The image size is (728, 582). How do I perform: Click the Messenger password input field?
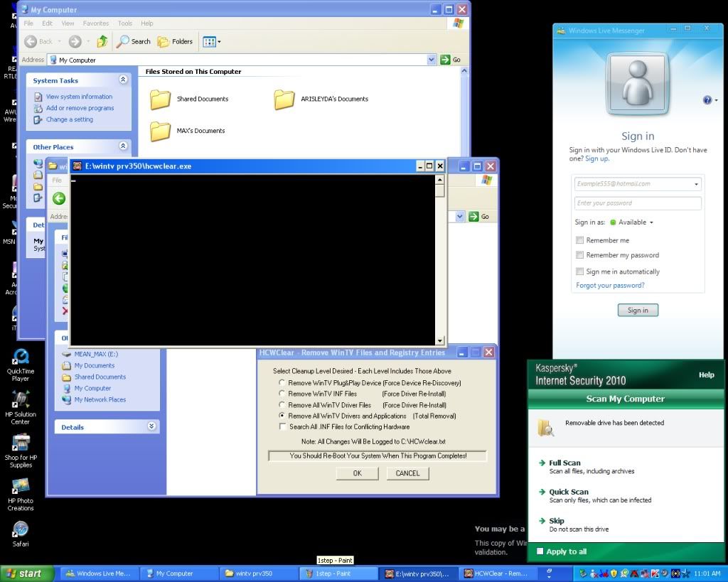(x=638, y=203)
